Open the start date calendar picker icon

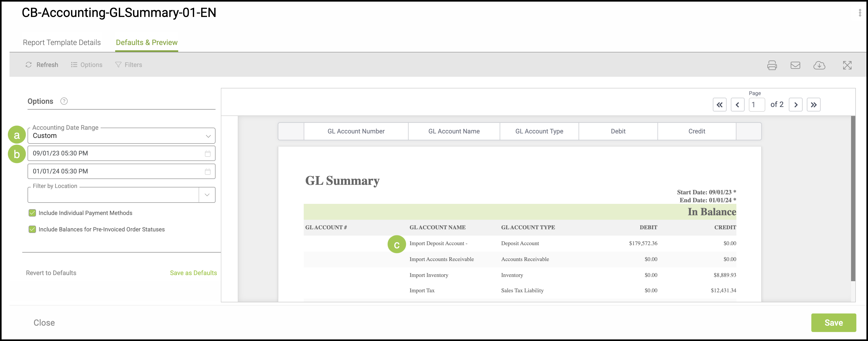[x=208, y=154]
